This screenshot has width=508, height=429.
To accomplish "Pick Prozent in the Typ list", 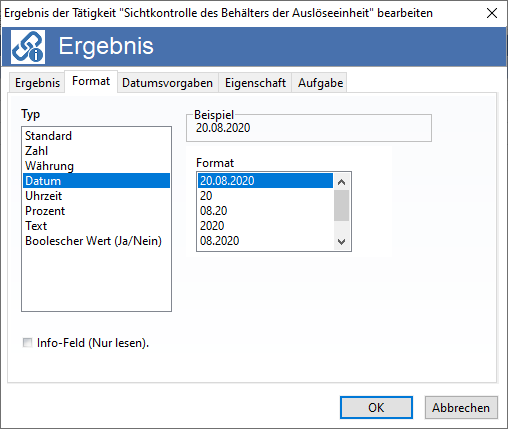I will pyautogui.click(x=96, y=211).
